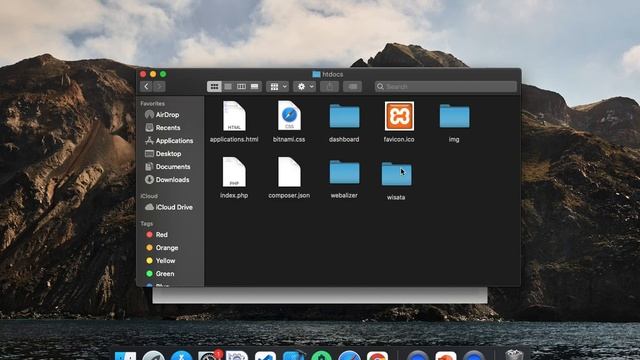Select the img folder icon
This screenshot has height=360, width=640.
[x=454, y=116]
